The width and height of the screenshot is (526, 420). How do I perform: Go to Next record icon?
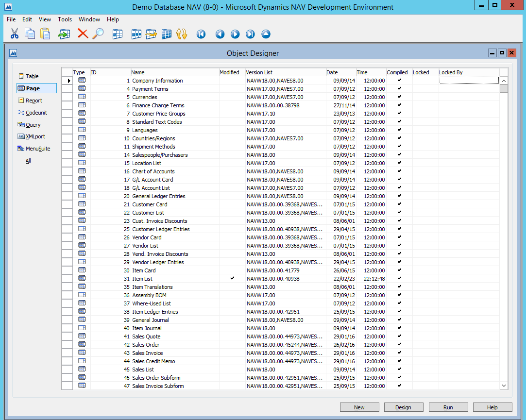(x=235, y=34)
